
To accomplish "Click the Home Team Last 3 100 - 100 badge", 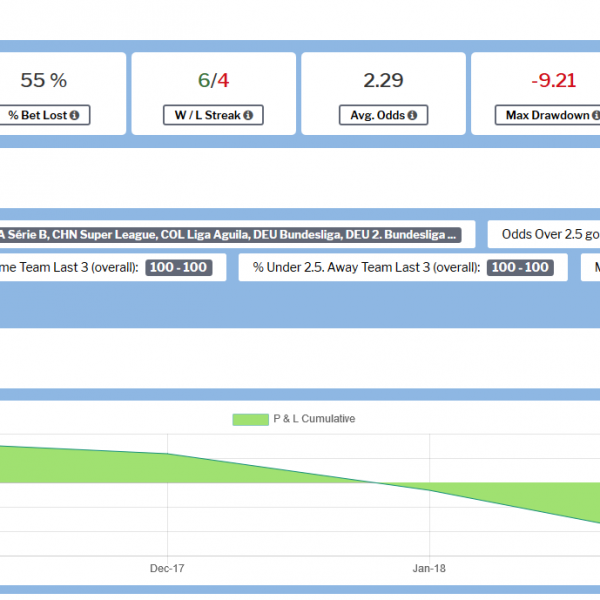I will (176, 267).
